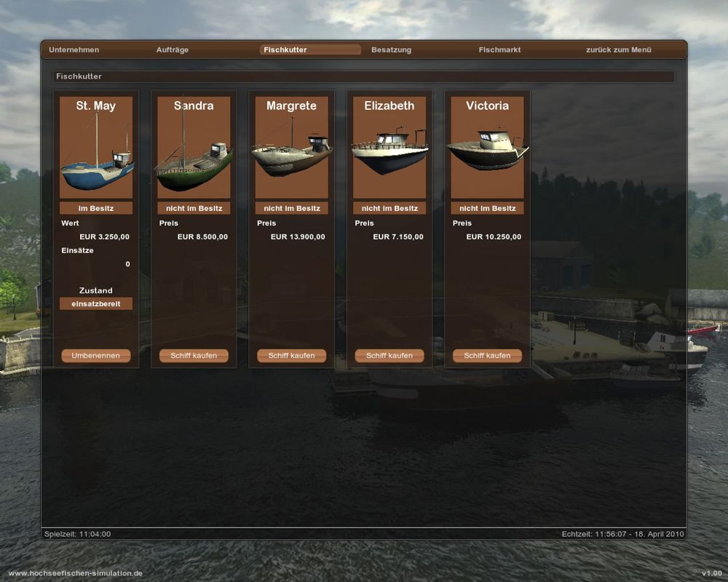This screenshot has width=728, height=582.
Task: Open the Fischmarkt tab
Action: [x=499, y=49]
